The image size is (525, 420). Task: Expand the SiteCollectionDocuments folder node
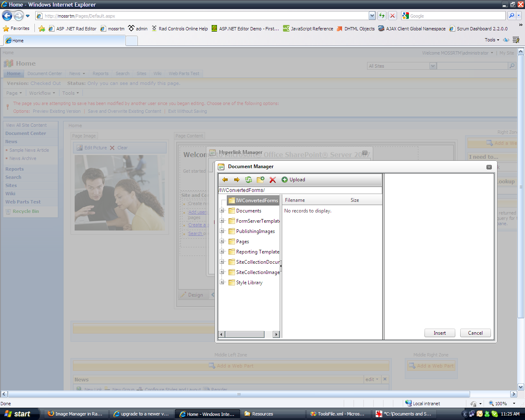(222, 262)
